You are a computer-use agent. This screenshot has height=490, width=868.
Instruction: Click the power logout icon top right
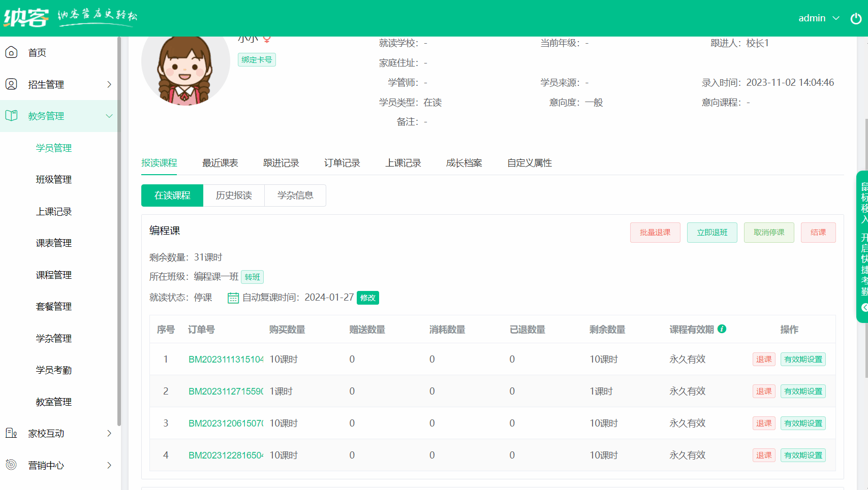click(856, 18)
